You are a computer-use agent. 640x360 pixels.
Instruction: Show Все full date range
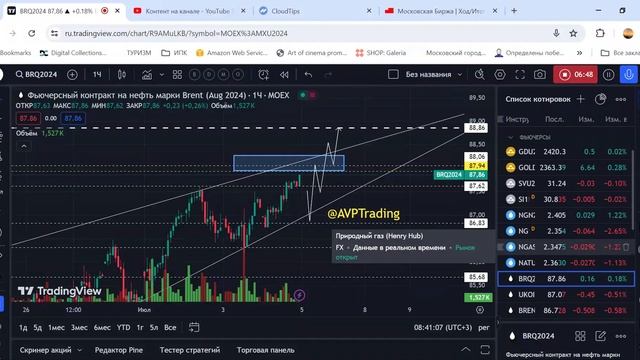point(170,327)
